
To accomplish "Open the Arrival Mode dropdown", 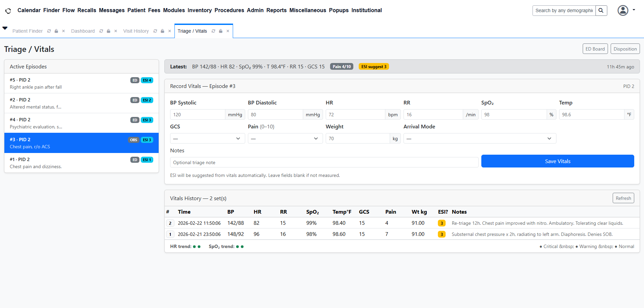I will [x=479, y=138].
